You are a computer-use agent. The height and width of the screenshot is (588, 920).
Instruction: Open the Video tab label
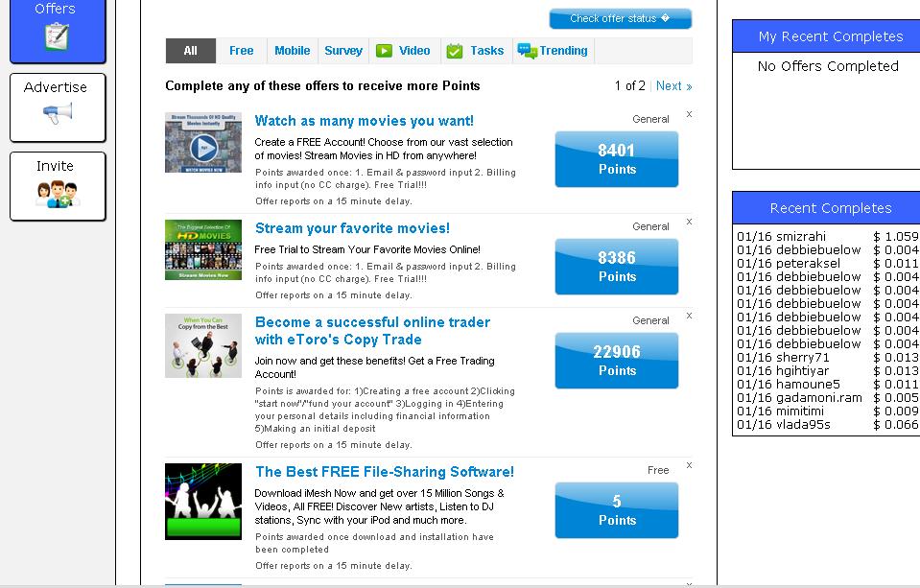(x=414, y=51)
